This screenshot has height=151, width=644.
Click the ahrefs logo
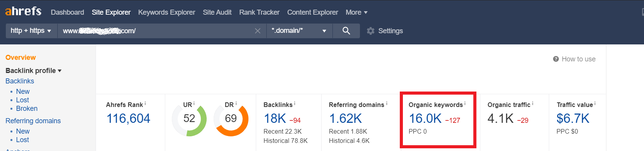point(23,11)
